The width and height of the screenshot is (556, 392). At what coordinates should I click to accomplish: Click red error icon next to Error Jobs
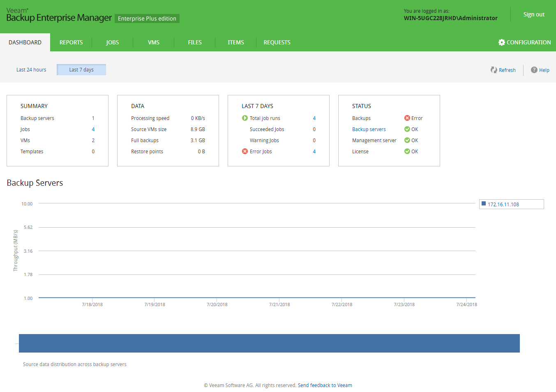pyautogui.click(x=245, y=151)
